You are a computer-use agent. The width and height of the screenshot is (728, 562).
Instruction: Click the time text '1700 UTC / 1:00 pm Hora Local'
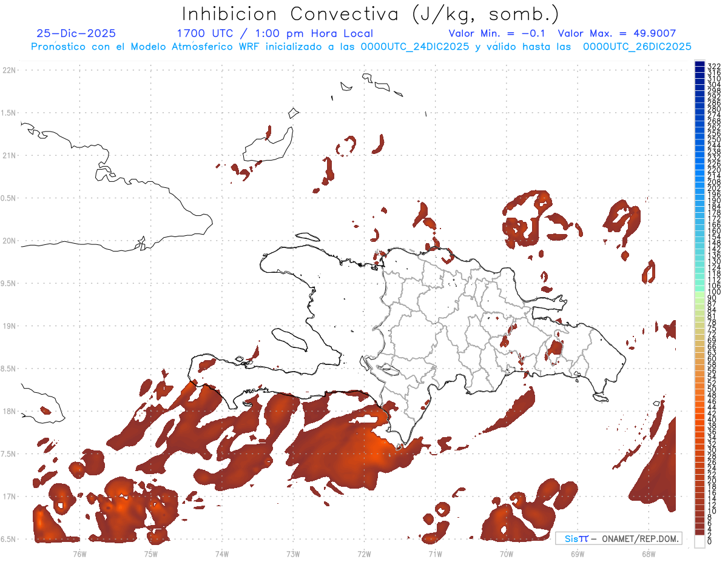pos(274,33)
